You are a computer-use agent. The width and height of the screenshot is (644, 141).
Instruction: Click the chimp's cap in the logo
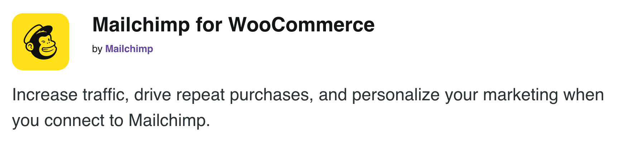(38, 31)
